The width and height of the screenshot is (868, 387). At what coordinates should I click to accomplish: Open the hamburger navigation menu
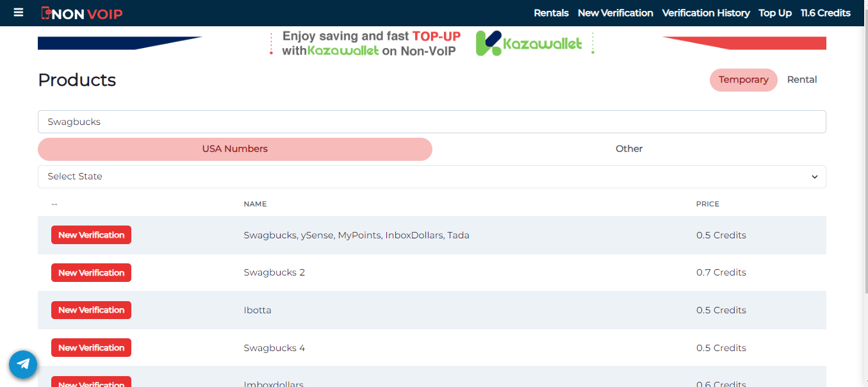coord(18,13)
